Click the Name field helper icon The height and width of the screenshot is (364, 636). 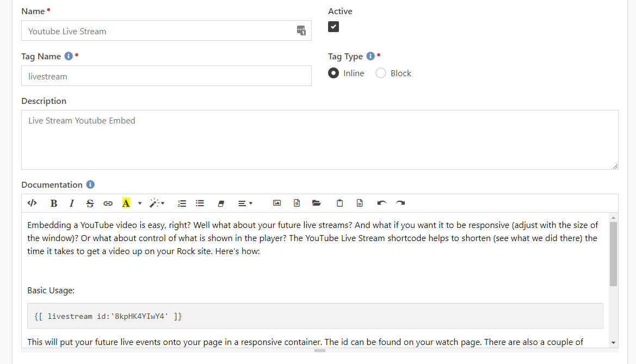pyautogui.click(x=301, y=30)
